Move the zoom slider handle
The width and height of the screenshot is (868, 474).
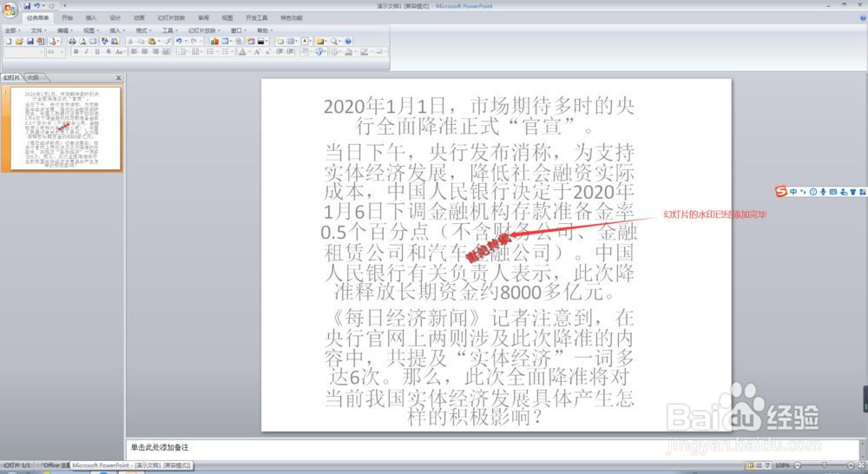tap(825, 465)
